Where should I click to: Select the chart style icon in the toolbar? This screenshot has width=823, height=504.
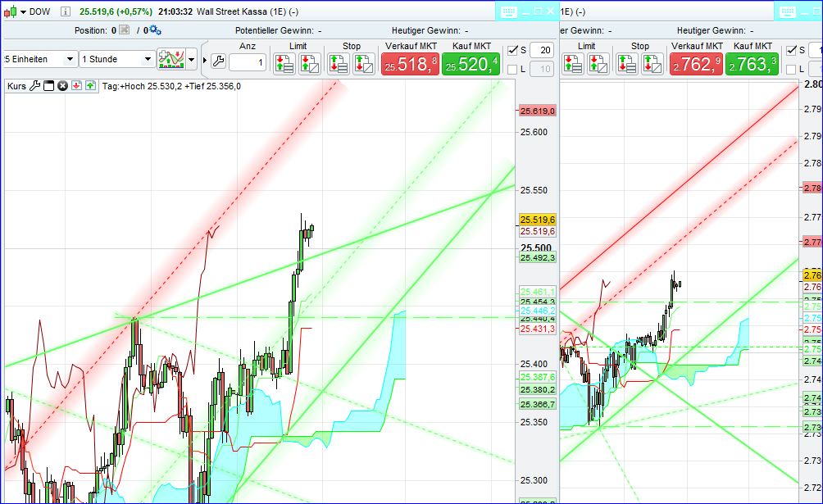point(171,60)
